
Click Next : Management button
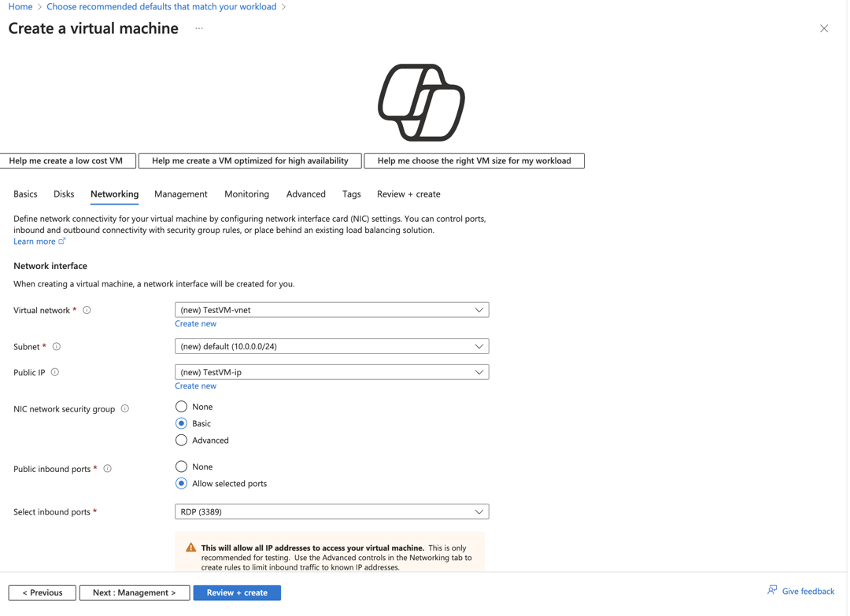coord(135,592)
